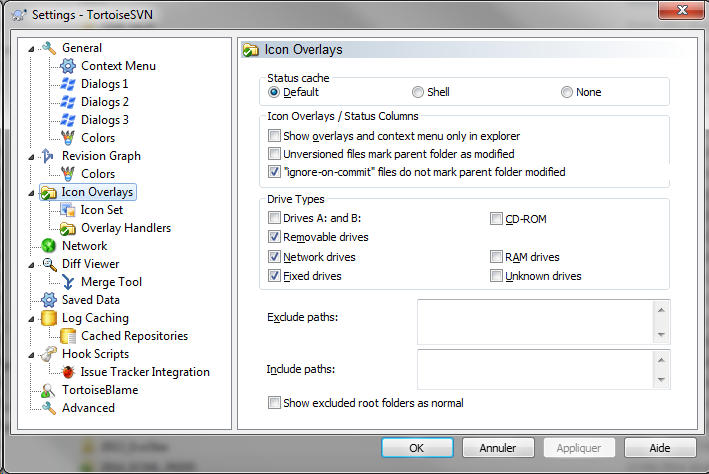Click the Log Caching database icon
Viewport: 709px width, 474px height.
click(48, 318)
